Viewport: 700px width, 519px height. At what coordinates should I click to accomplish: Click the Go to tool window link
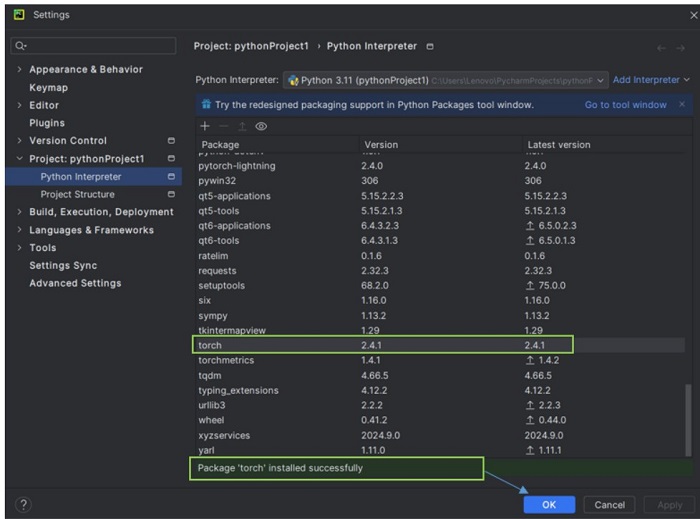click(x=625, y=104)
